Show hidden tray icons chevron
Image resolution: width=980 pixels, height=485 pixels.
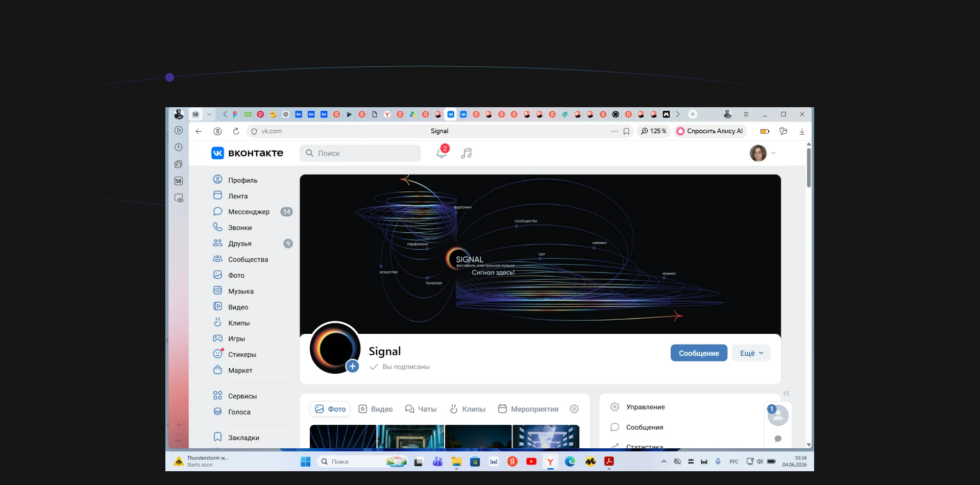(x=664, y=462)
